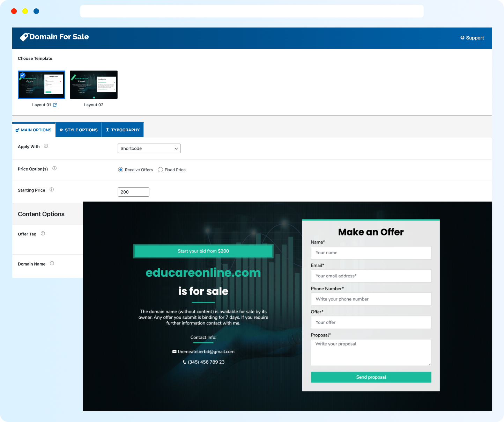Switch to the Typography tab
This screenshot has width=504, height=422.
(x=123, y=130)
